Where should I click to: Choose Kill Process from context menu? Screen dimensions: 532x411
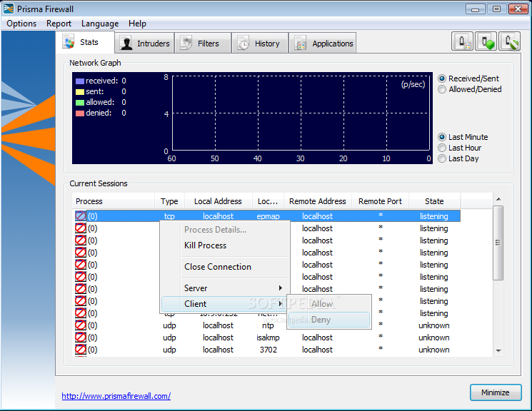[x=225, y=245]
